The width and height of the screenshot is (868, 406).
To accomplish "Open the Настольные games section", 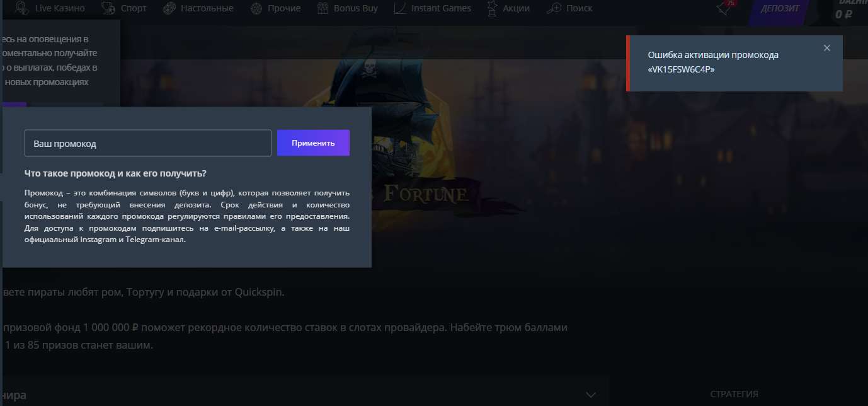I will tap(207, 8).
